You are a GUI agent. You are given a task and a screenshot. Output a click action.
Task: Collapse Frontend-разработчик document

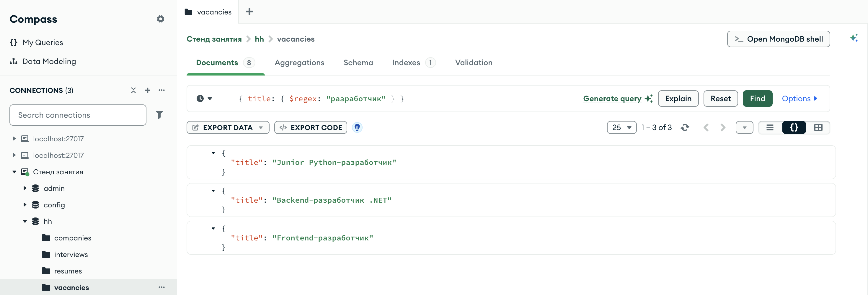coord(213,228)
